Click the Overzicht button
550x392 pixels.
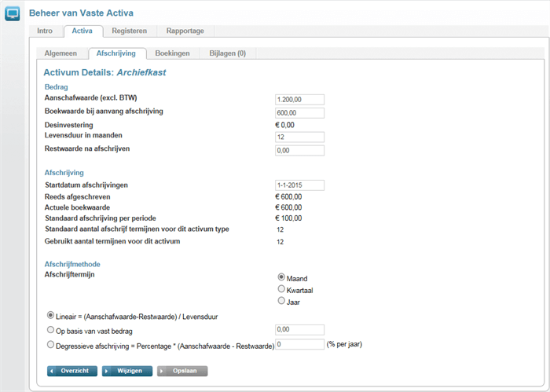pos(72,371)
